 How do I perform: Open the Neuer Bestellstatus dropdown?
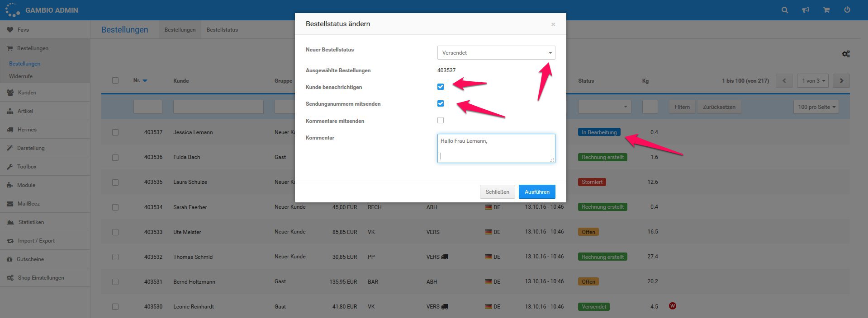click(x=496, y=53)
